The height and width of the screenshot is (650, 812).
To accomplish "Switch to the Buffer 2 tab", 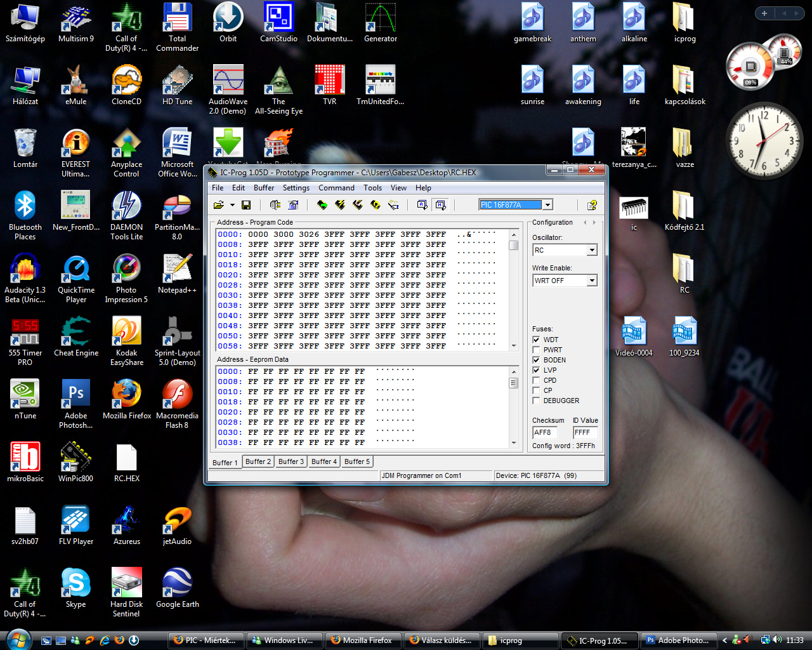I will tap(258, 461).
